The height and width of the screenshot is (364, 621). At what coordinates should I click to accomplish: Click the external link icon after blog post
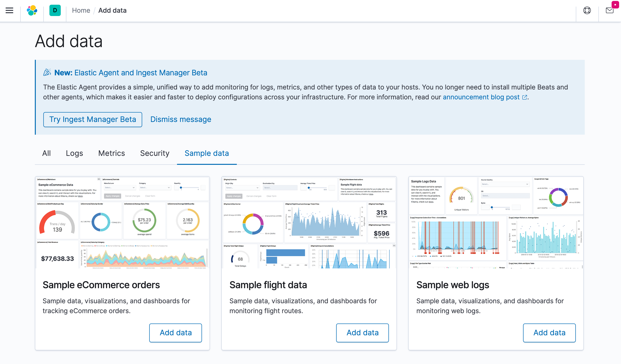(525, 97)
